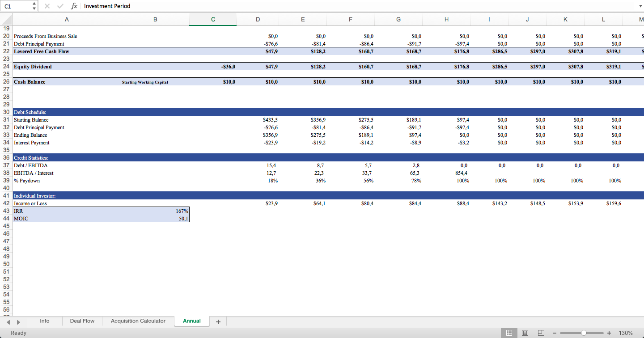
Task: Click Income or Loss value $159,6
Action: (614, 203)
